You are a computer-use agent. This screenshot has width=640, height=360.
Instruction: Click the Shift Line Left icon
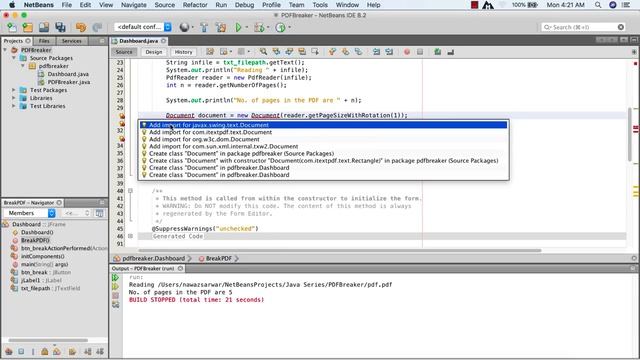376,52
